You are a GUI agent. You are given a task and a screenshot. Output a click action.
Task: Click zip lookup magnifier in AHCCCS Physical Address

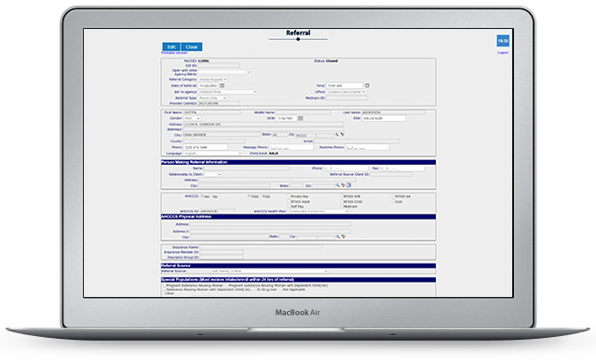click(337, 236)
